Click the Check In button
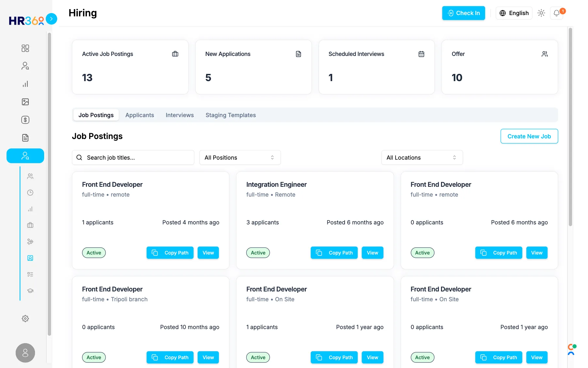Screen dimensions: 588x368 pyautogui.click(x=464, y=13)
